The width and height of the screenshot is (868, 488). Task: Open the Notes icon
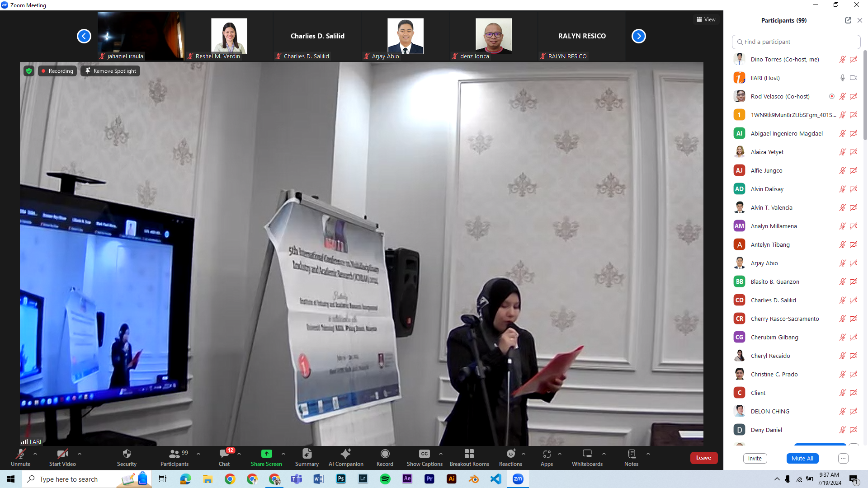pyautogui.click(x=631, y=454)
